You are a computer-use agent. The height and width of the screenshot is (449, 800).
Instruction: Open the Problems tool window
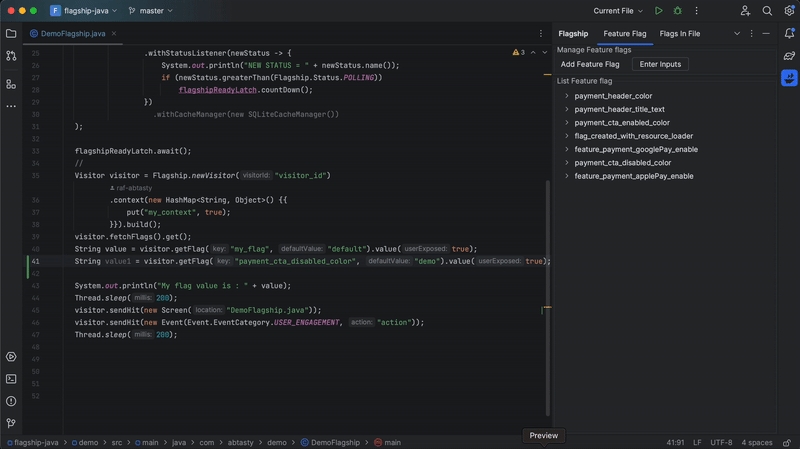point(11,401)
